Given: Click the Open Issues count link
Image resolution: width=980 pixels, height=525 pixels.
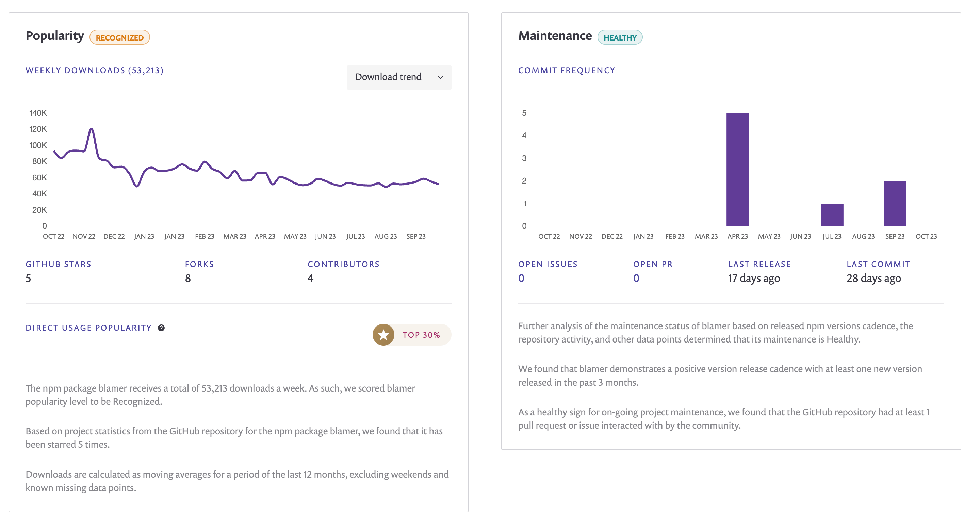Looking at the screenshot, I should [x=521, y=278].
